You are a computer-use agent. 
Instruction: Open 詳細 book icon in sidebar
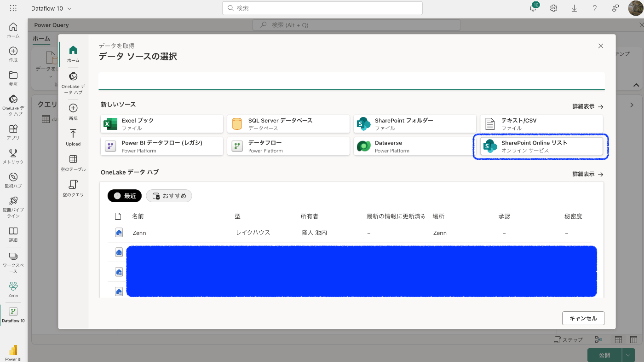pyautogui.click(x=13, y=234)
